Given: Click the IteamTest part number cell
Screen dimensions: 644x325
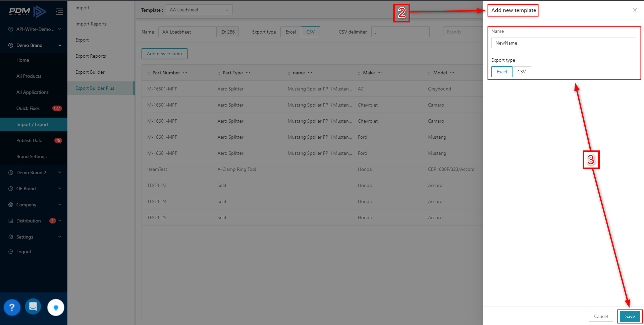Looking at the screenshot, I should pos(157,169).
